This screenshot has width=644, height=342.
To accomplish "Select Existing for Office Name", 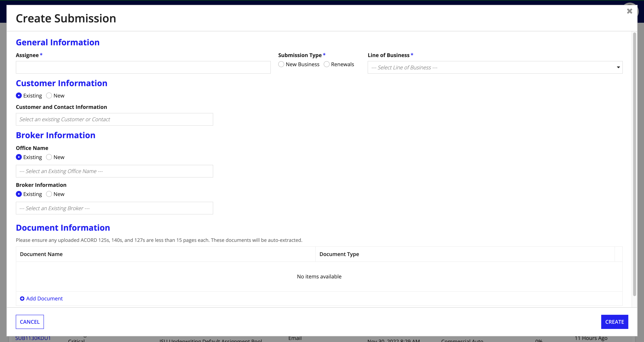I will point(19,157).
